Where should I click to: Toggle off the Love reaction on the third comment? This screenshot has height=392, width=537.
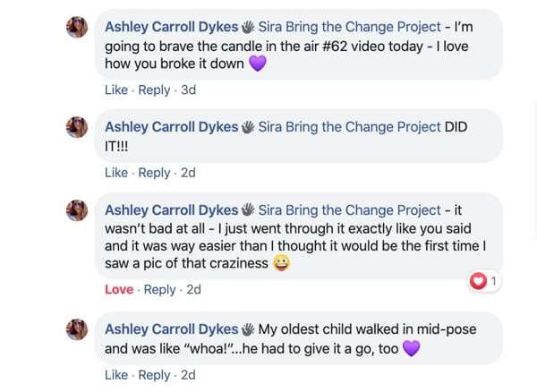click(x=119, y=289)
